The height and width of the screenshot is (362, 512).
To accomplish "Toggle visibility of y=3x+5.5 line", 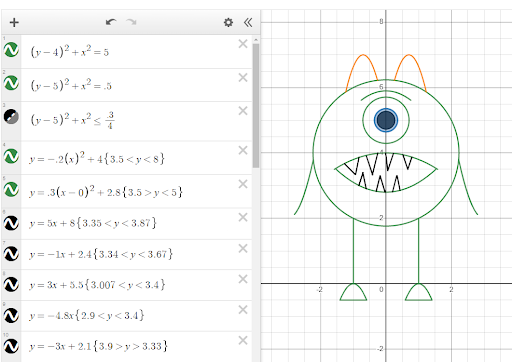I will click(11, 285).
